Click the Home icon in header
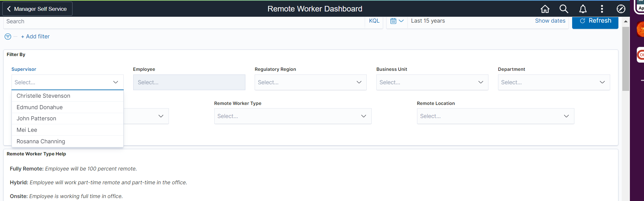 pyautogui.click(x=545, y=9)
